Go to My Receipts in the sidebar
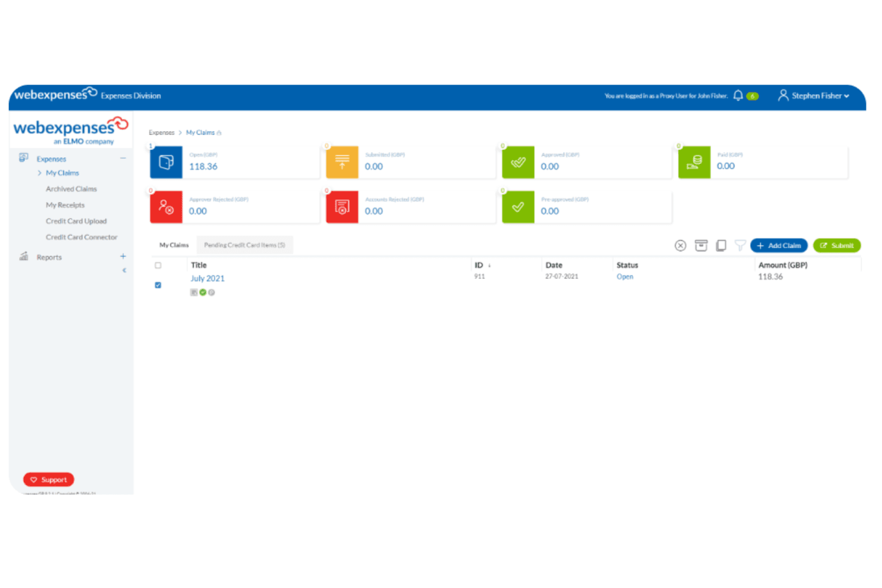The image size is (882, 588). (x=65, y=205)
